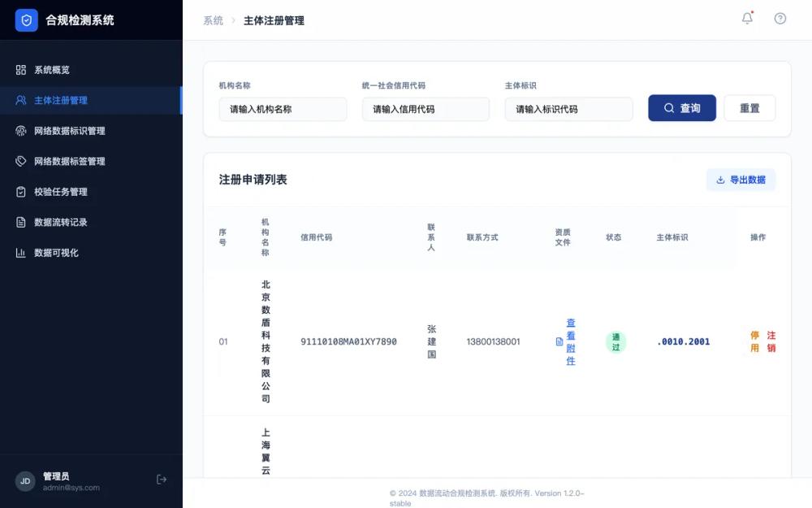Open the help question-mark icon
812x508 pixels.
[x=780, y=18]
